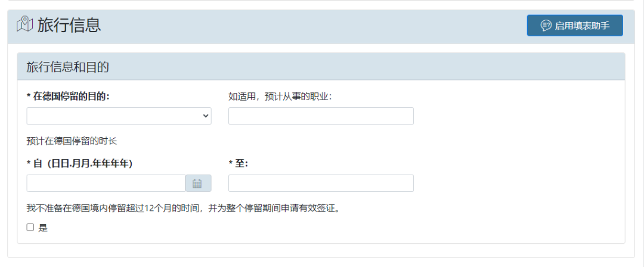Focus the 预计从事的职业 text field

pyautogui.click(x=321, y=116)
